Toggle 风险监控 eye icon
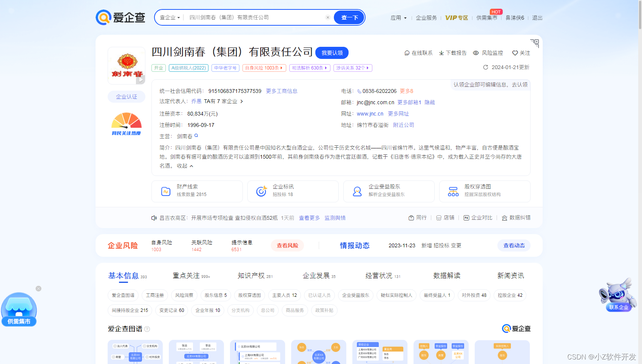This screenshot has height=364, width=642. [x=476, y=53]
